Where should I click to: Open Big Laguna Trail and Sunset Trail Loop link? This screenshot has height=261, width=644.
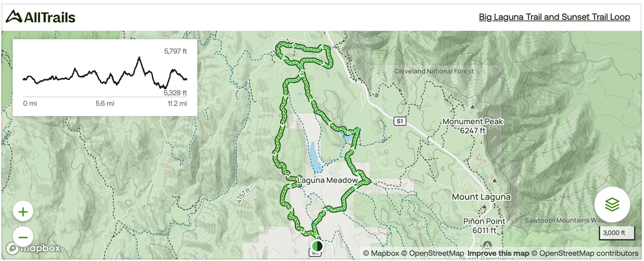click(x=554, y=17)
